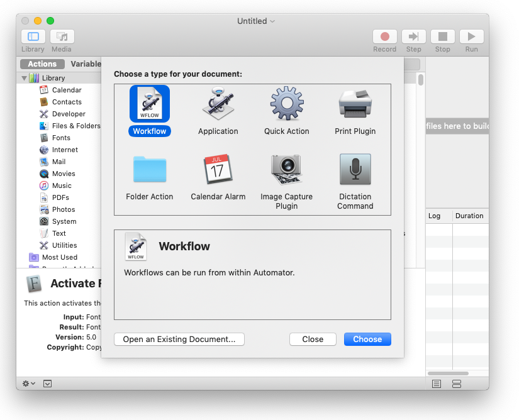Click the Duration column header

coord(471,216)
